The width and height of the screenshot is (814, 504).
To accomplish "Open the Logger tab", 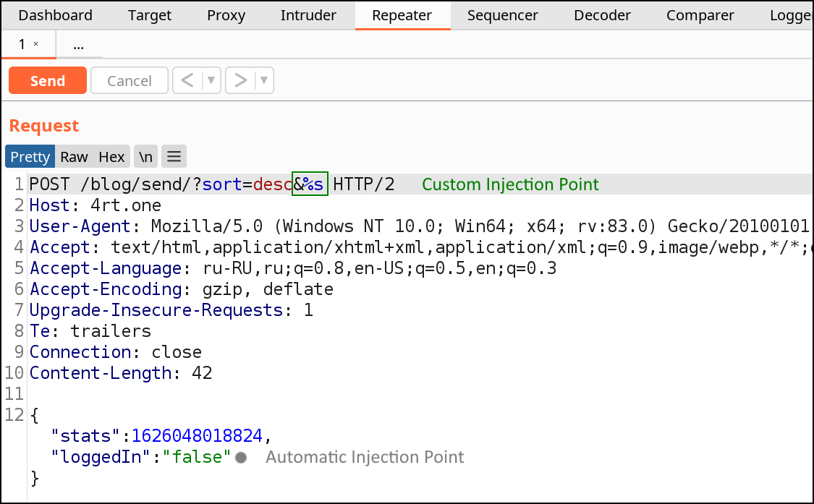I will 791,16.
